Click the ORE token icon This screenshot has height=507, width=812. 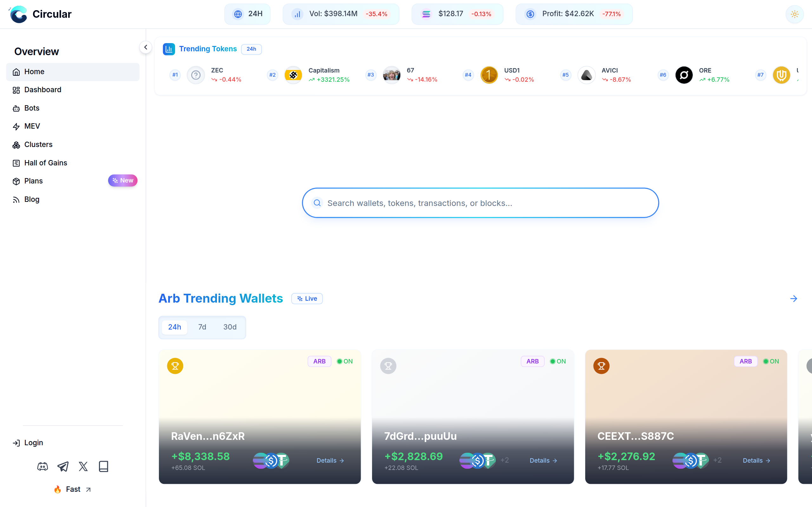(684, 75)
